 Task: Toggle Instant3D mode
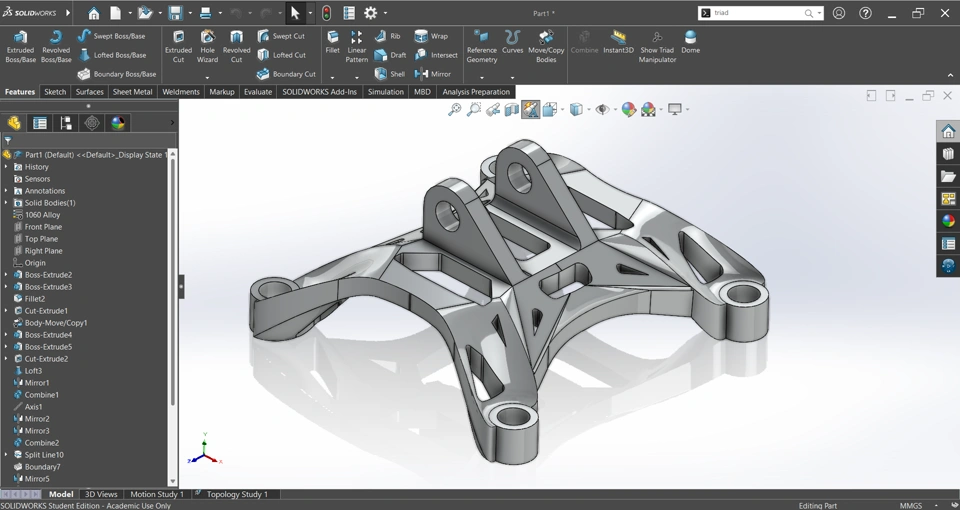click(x=618, y=42)
